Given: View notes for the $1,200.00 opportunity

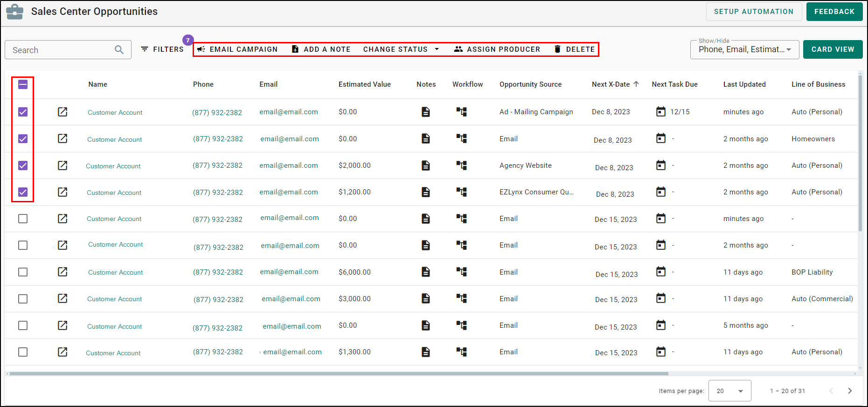Looking at the screenshot, I should [426, 192].
